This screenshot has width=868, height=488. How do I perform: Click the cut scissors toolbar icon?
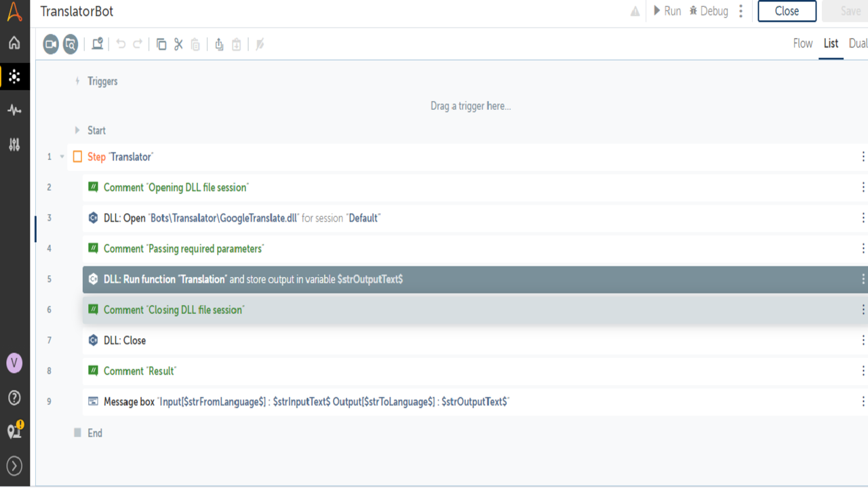tap(178, 45)
